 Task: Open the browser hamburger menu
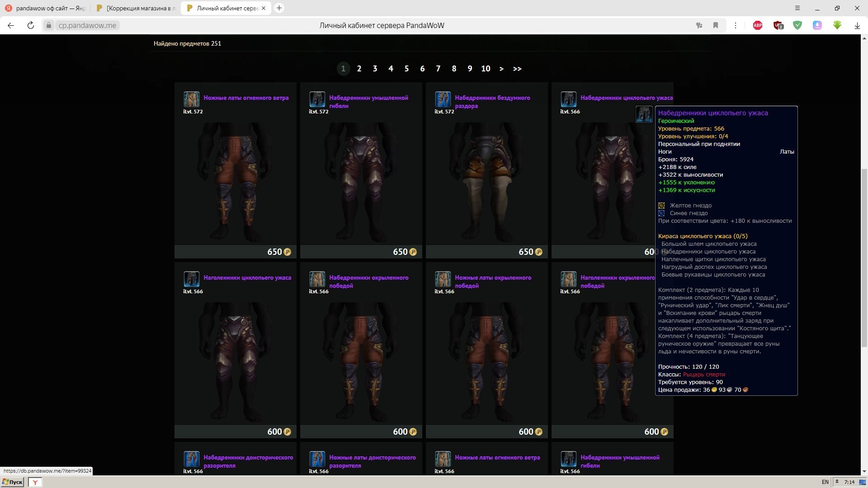click(x=797, y=8)
